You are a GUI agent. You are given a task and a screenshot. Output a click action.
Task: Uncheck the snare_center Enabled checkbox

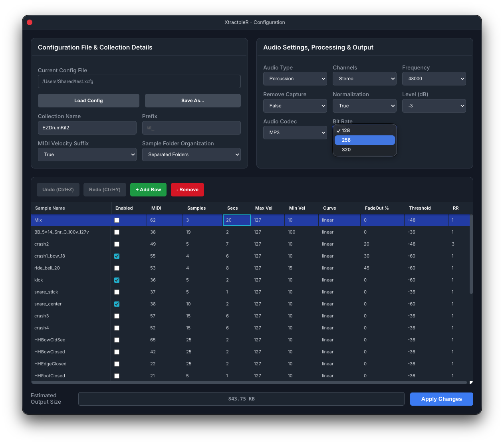pyautogui.click(x=117, y=304)
